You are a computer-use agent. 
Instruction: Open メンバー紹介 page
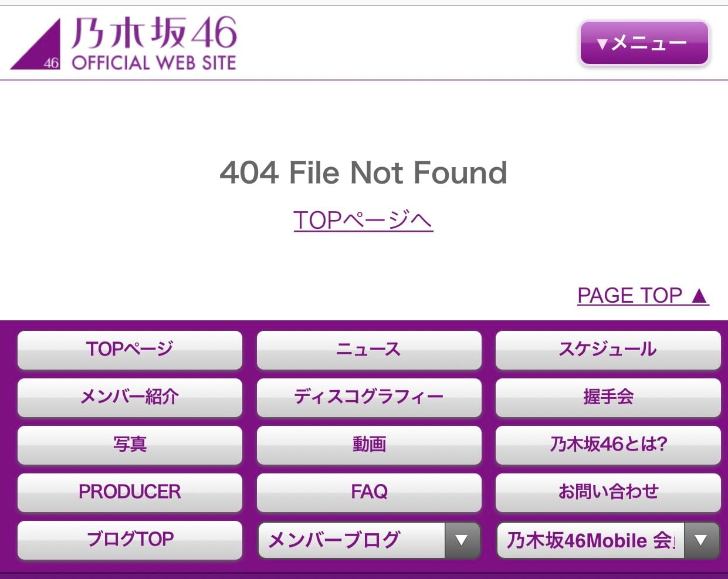coord(130,397)
